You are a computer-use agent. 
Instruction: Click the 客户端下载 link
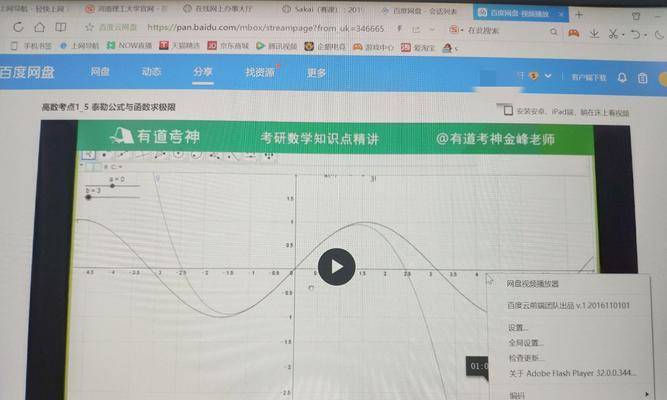tap(589, 77)
